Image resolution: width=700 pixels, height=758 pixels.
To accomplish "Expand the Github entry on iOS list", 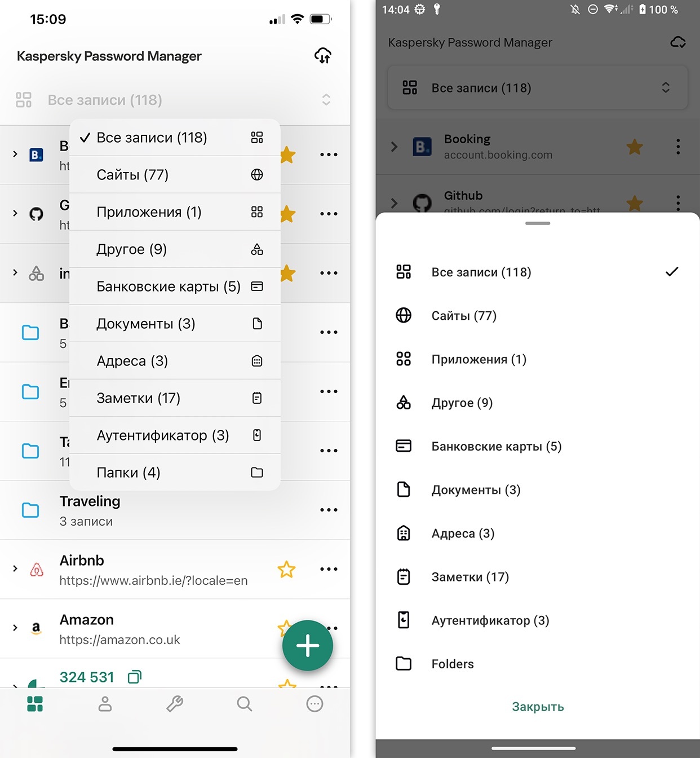I will 15,213.
